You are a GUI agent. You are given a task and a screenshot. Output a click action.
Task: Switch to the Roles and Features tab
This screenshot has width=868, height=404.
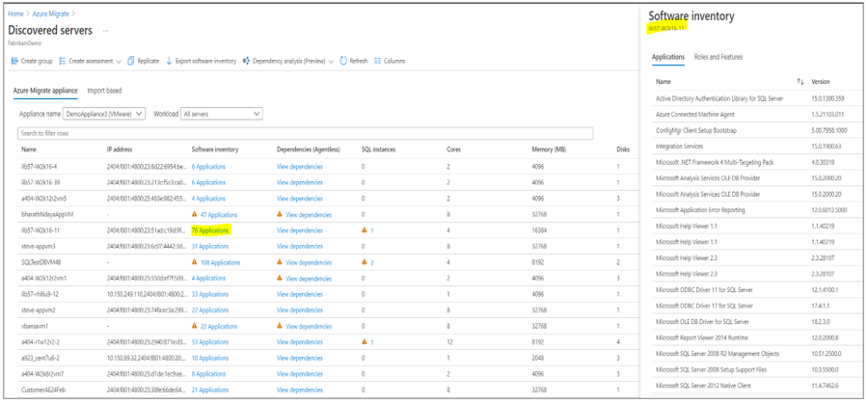(x=719, y=57)
